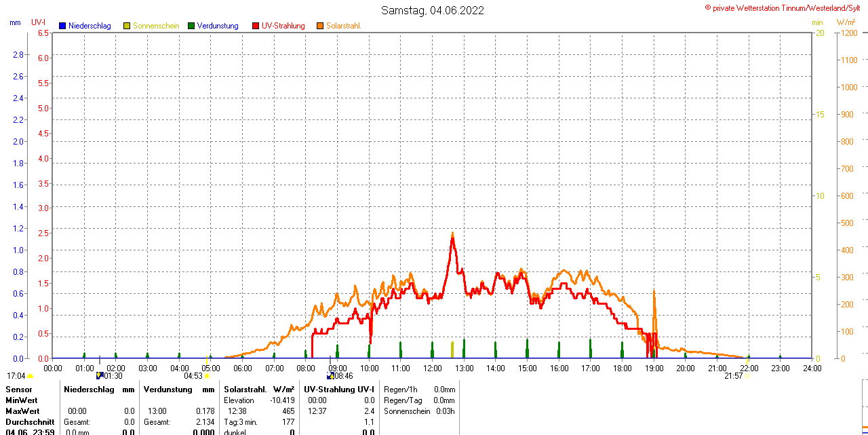This screenshot has width=868, height=435.
Task: Click the yellow icon beside 17:04
Action: coord(31,376)
